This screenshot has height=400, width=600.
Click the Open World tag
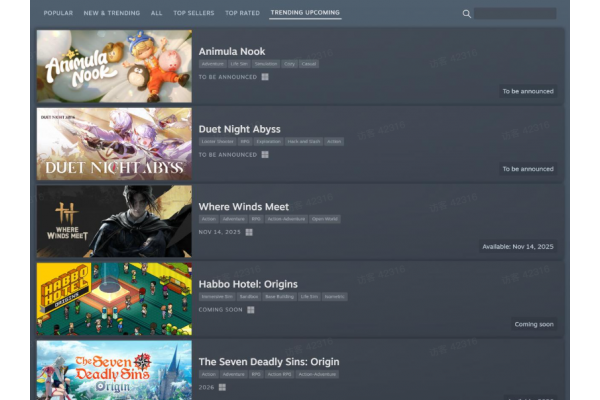pyautogui.click(x=325, y=219)
